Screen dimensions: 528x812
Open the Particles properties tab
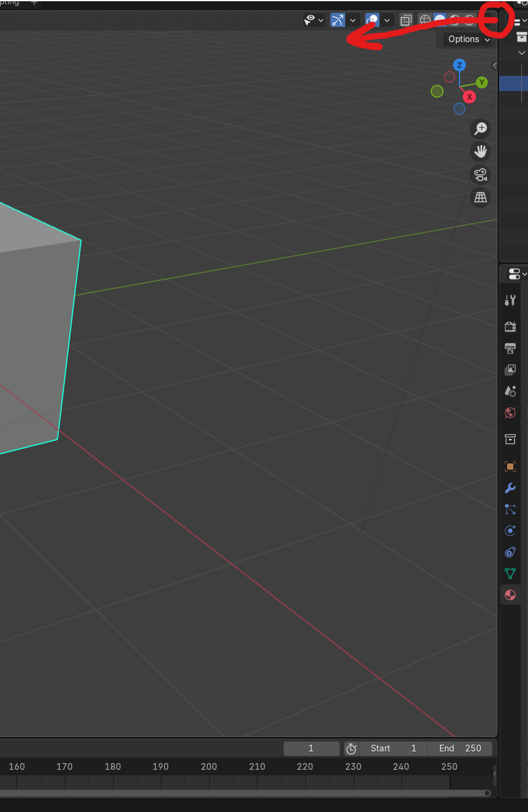510,509
